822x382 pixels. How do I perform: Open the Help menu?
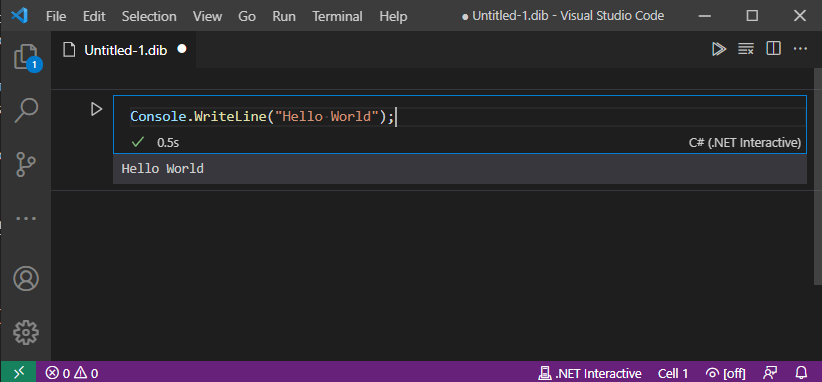393,16
